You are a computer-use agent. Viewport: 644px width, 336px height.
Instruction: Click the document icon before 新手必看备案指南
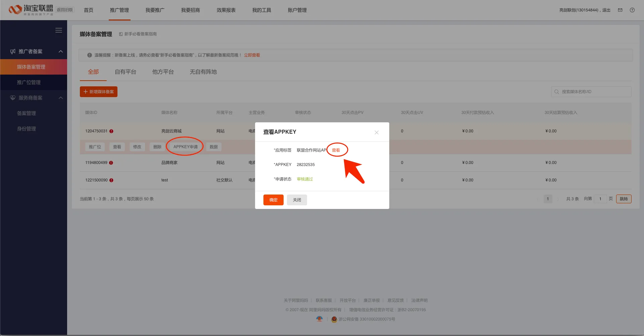click(x=121, y=34)
